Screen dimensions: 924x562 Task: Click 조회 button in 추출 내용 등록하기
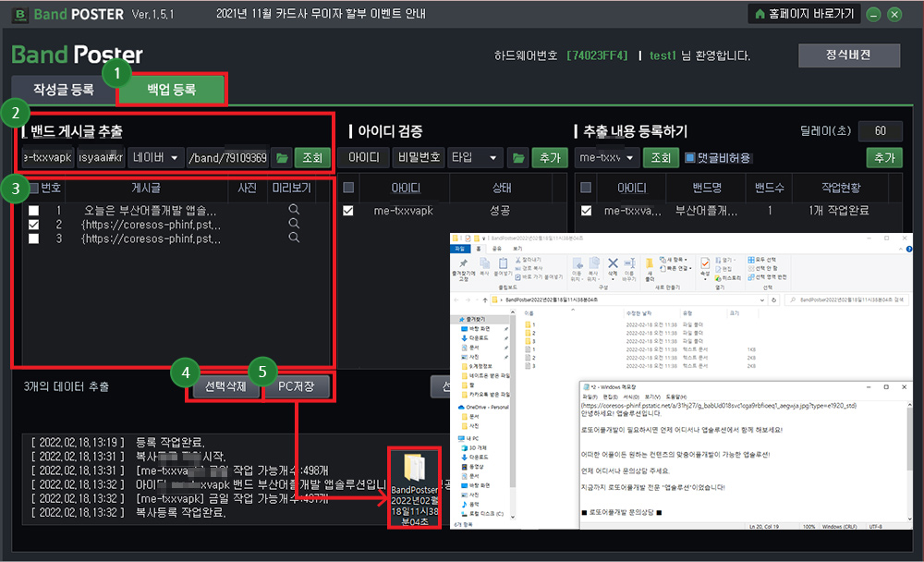[x=662, y=158]
